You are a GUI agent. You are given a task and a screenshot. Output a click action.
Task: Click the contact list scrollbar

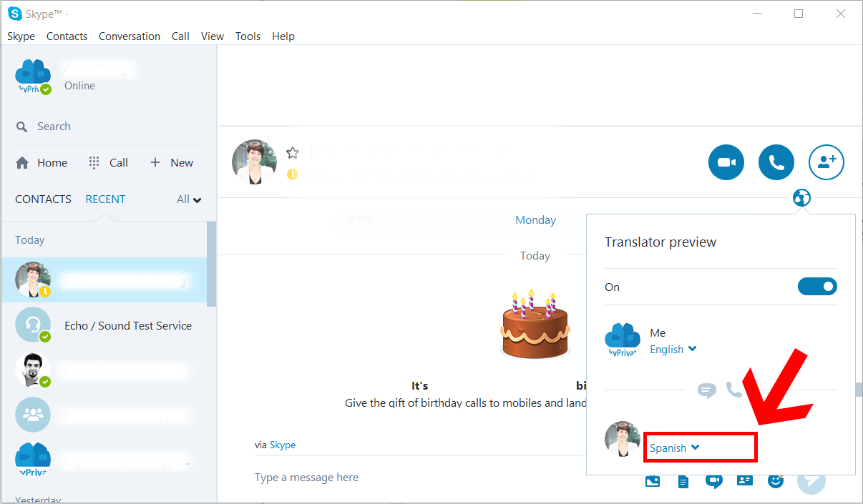click(x=211, y=263)
